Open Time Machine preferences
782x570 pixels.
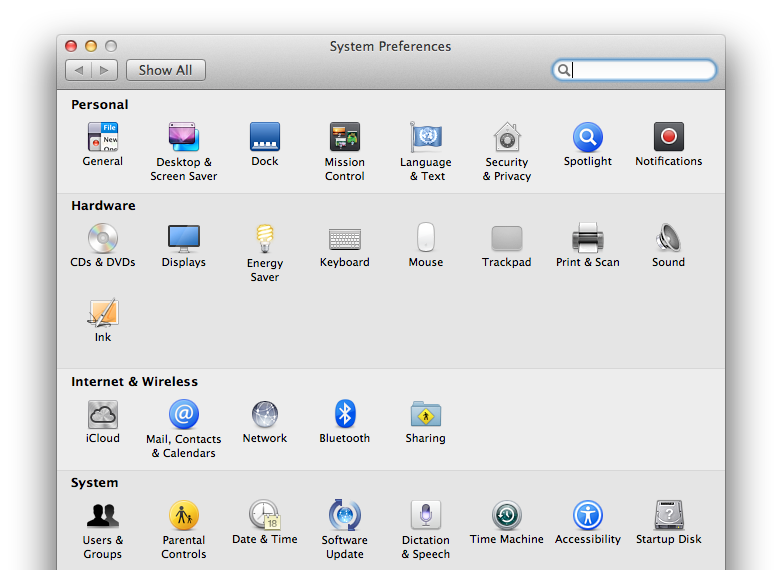(507, 516)
